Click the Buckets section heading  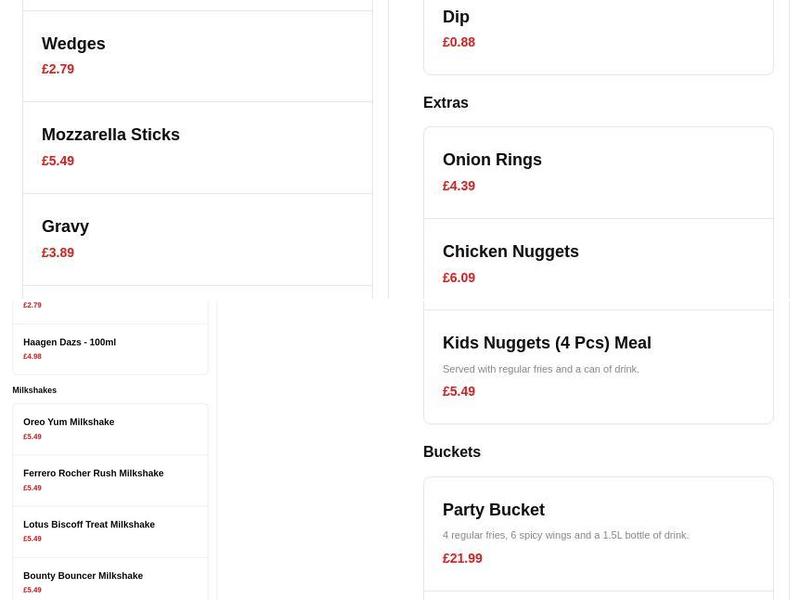[x=452, y=451]
